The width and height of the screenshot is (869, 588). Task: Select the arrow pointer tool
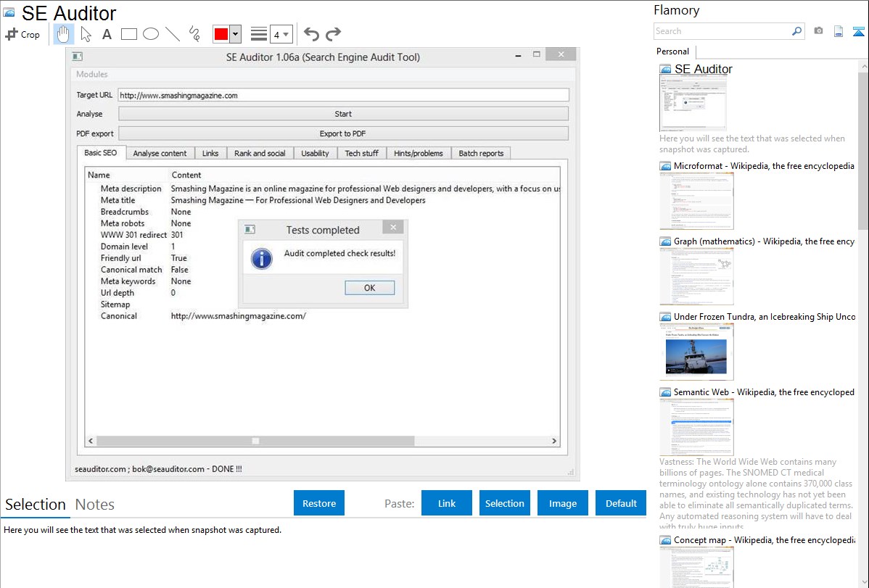pyautogui.click(x=86, y=34)
